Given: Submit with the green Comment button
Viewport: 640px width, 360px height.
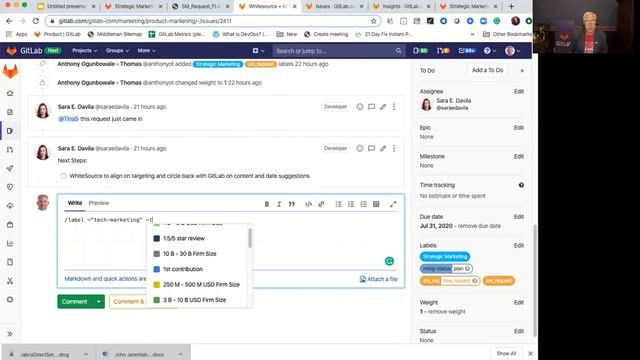Looking at the screenshot, I should click(x=75, y=302).
